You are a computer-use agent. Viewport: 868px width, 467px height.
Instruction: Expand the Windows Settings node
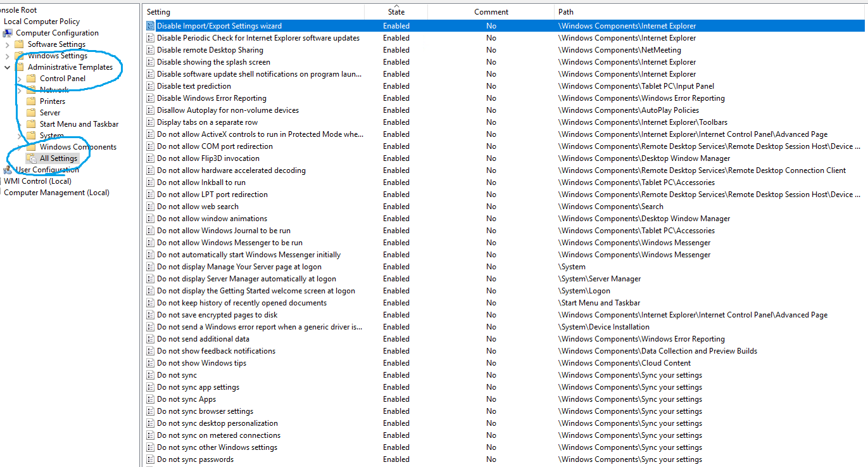click(x=7, y=56)
